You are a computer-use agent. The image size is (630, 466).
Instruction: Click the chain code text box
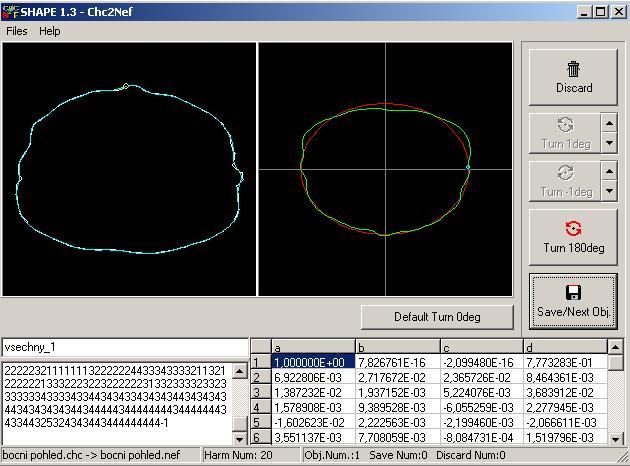pos(117,403)
